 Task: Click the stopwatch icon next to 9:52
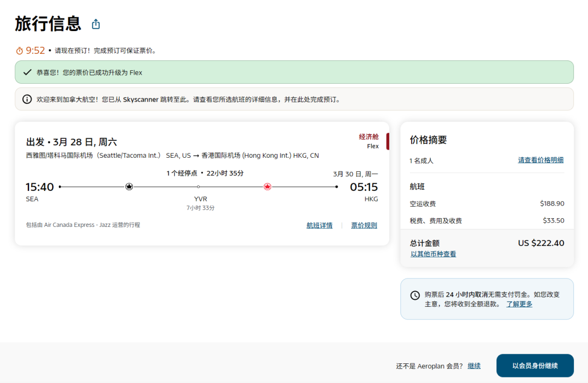pyautogui.click(x=20, y=51)
